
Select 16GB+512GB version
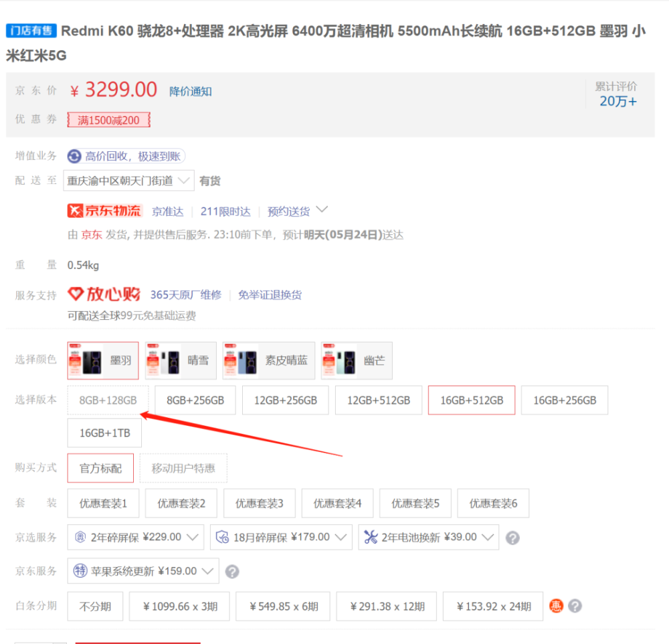click(472, 400)
